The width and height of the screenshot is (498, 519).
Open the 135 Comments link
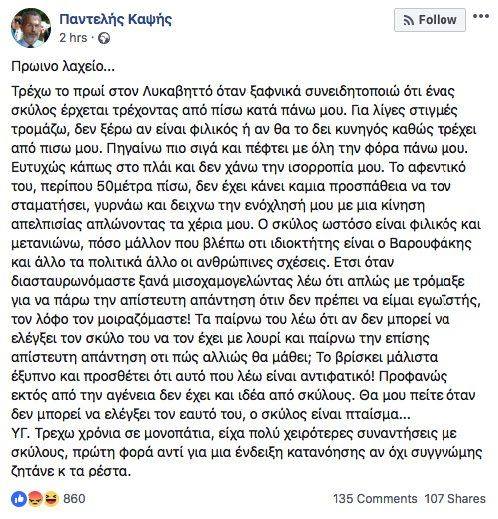pos(375,499)
